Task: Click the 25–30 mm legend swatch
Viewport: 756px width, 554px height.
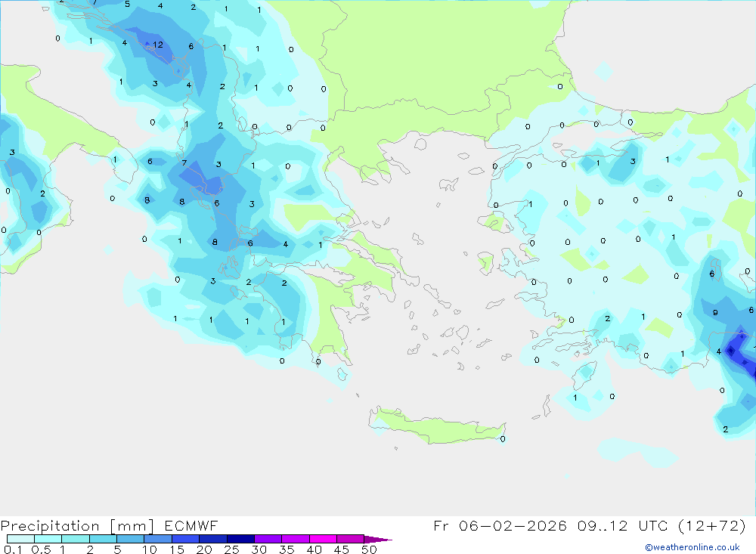Action: tap(240, 539)
